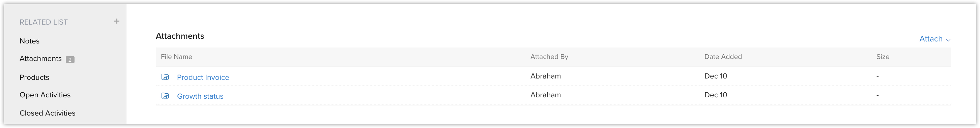
Task: Click the attachments count badge
Action: tap(70, 60)
